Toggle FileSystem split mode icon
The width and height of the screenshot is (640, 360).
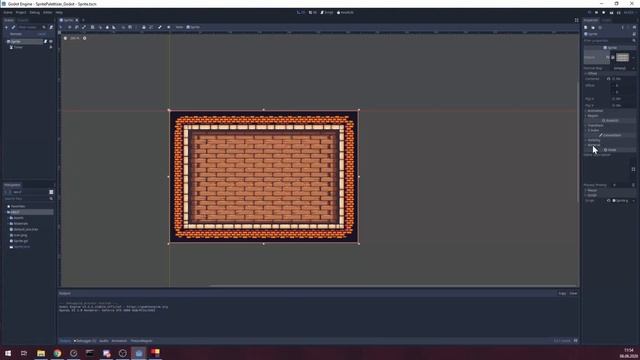(x=51, y=192)
